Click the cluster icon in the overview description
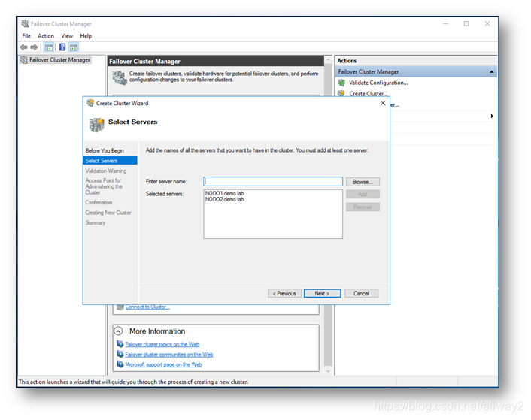Viewport: 531px width, 420px height. 119,77
